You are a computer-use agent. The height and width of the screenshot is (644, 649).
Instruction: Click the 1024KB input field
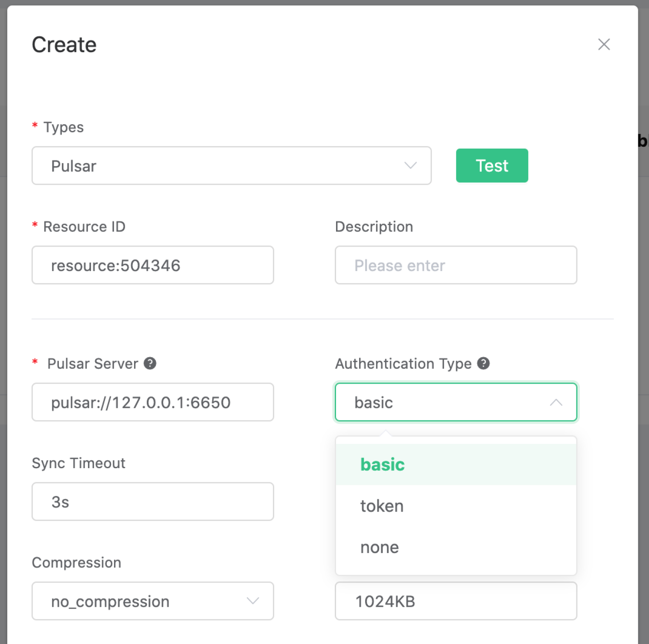(456, 601)
